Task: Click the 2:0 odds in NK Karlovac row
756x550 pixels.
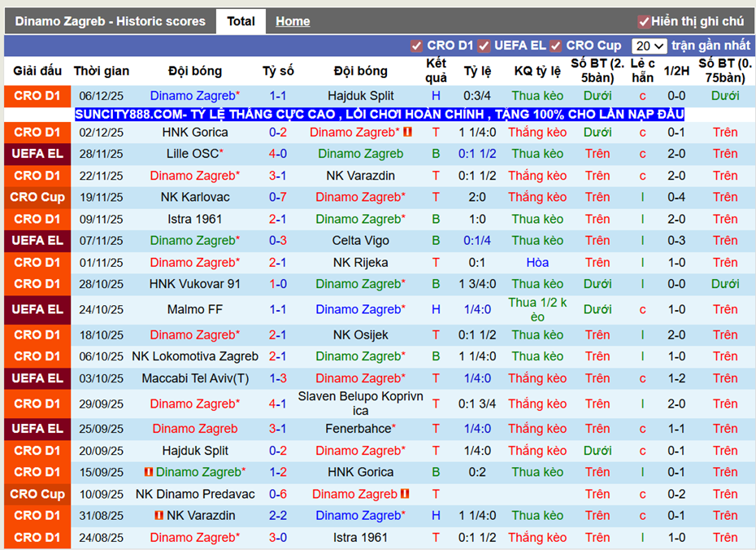Action: point(477,198)
